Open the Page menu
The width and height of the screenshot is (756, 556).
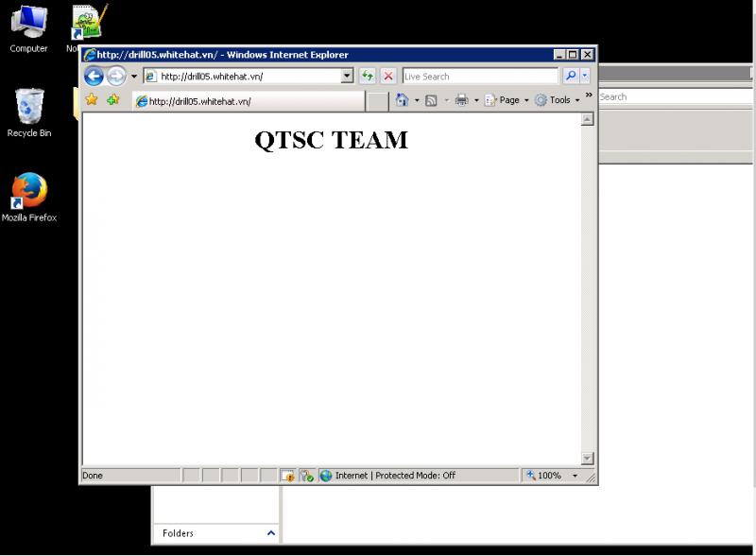[x=507, y=100]
